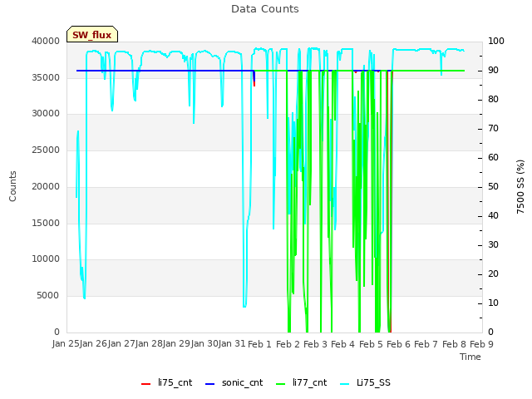The height and width of the screenshot is (399, 532).
Task: Select the li77_cnt legend entry
Action: click(302, 382)
